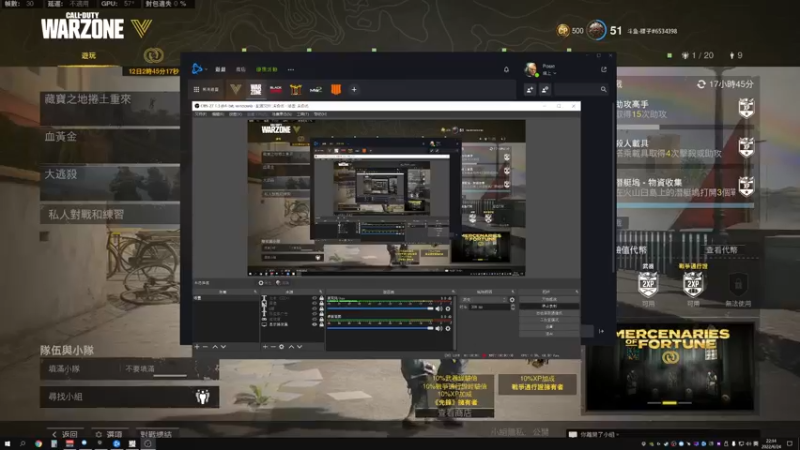Toggle OBS Studio Mode
The image size is (800, 450).
pyautogui.click(x=548, y=320)
